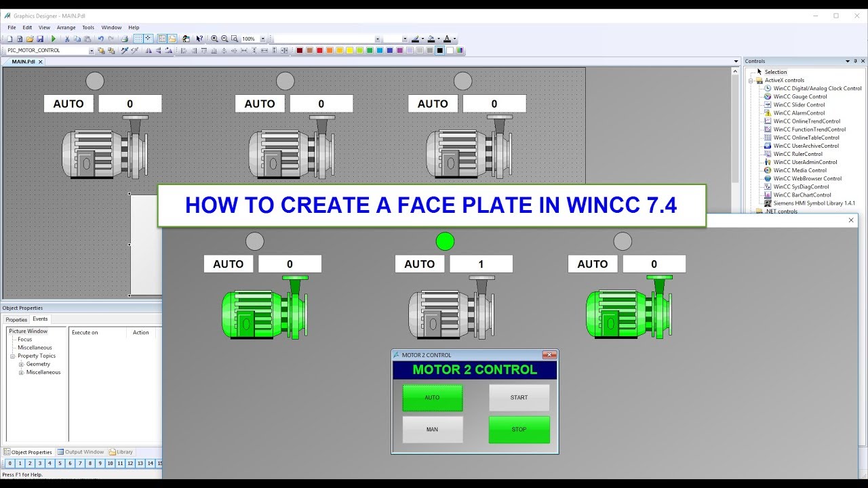The image size is (868, 488).
Task: Open the PIC_MOTOR_CONTROL object dropdown
Action: [x=92, y=50]
